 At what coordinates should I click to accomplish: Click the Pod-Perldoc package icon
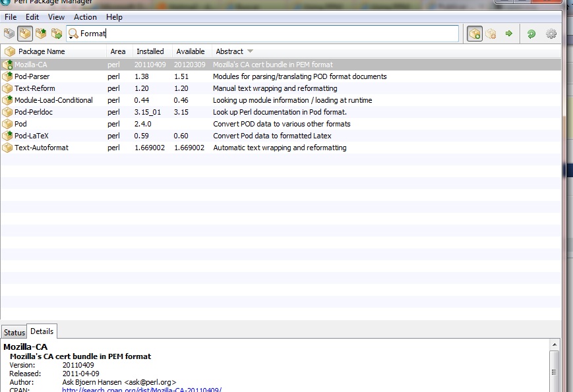7,112
